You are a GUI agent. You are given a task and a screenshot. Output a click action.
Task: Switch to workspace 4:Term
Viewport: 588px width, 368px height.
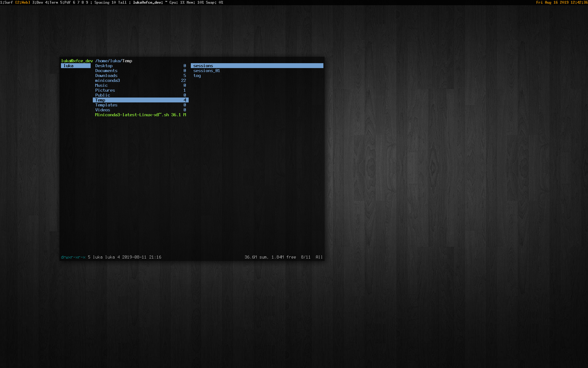coord(51,2)
